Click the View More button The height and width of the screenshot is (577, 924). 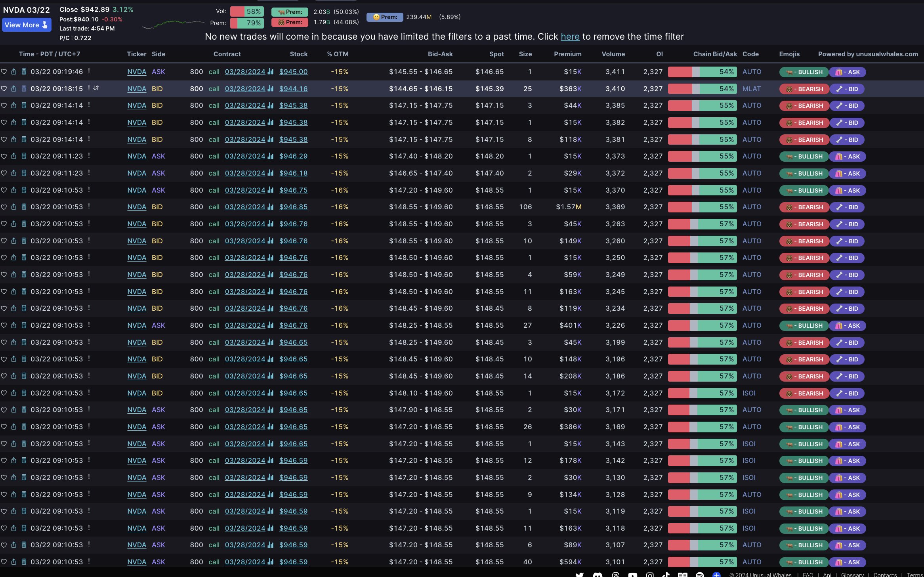tap(26, 25)
